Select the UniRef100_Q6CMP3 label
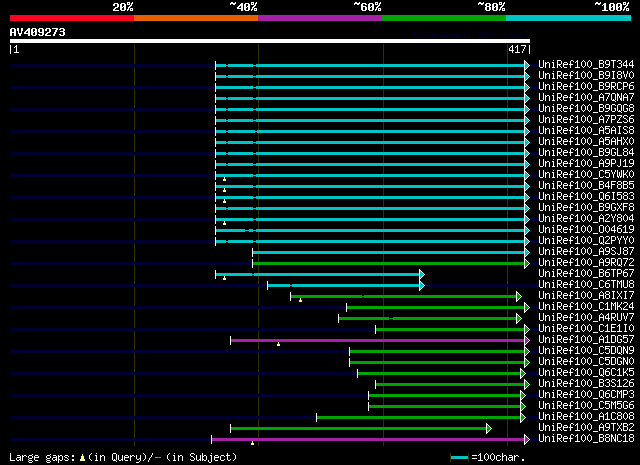The width and height of the screenshot is (640, 465). 586,395
